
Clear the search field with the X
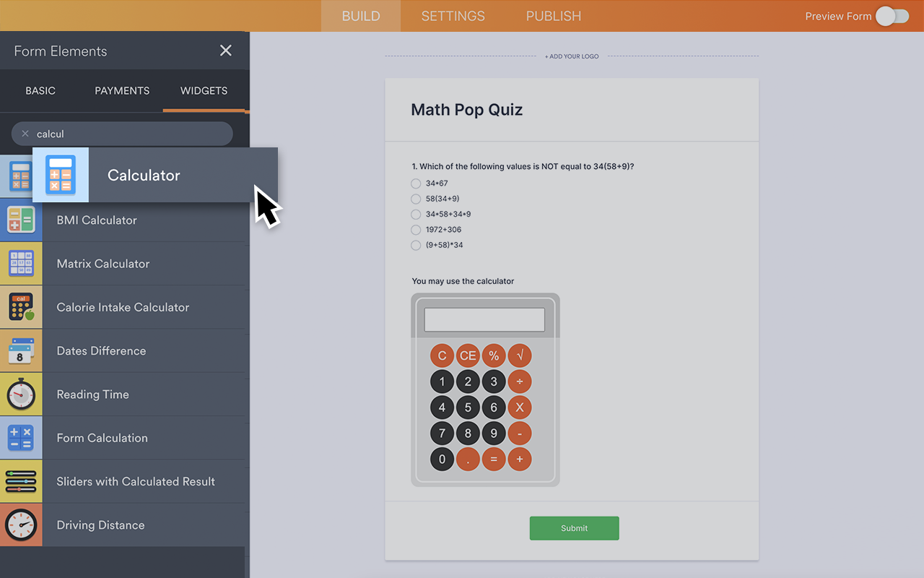pos(26,133)
